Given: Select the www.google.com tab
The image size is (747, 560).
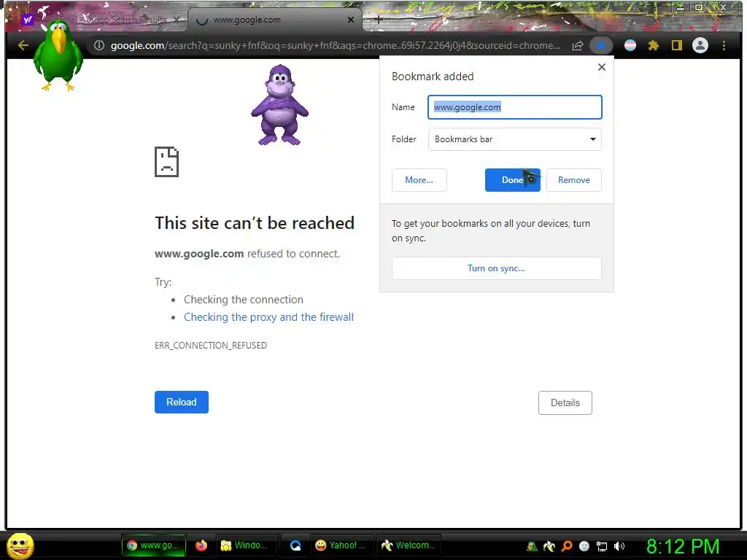Looking at the screenshot, I should coord(276,20).
